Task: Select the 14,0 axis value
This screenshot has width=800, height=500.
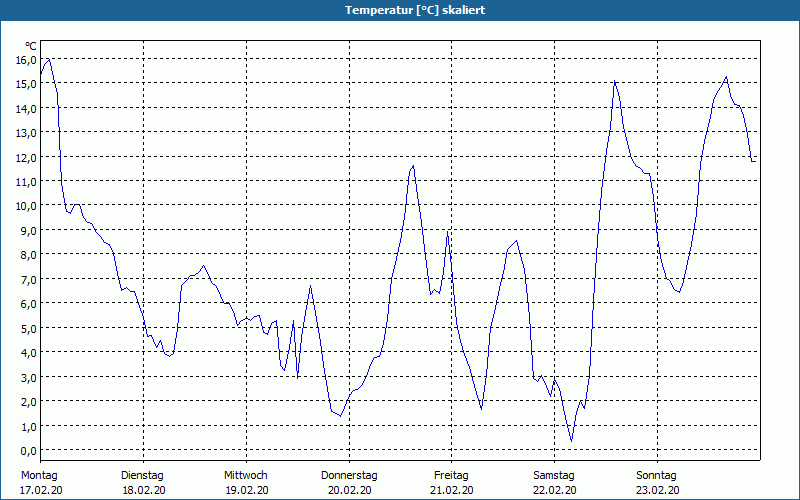Action: tap(26, 109)
